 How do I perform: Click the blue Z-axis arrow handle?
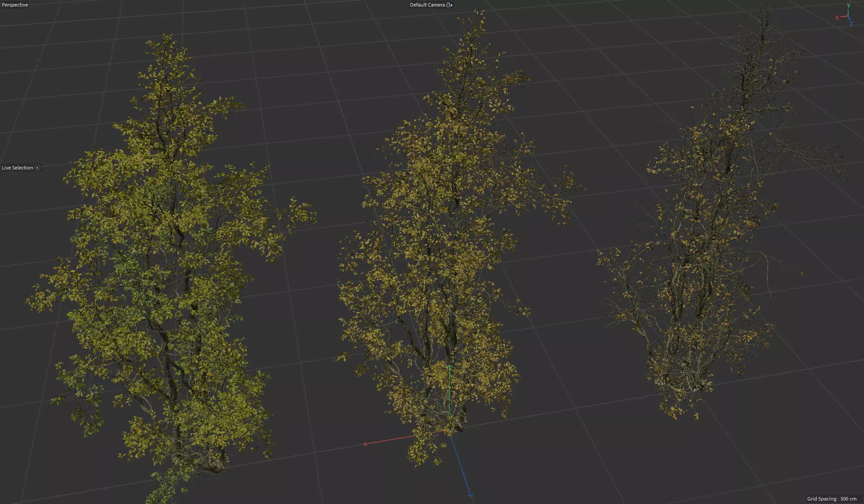click(470, 495)
